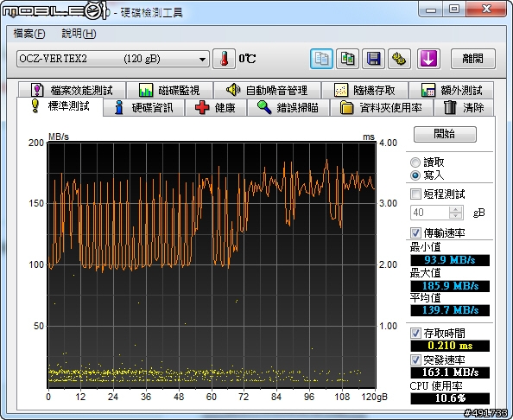Open the 健康 health tab
This screenshot has height=420, width=513.
tap(216, 108)
